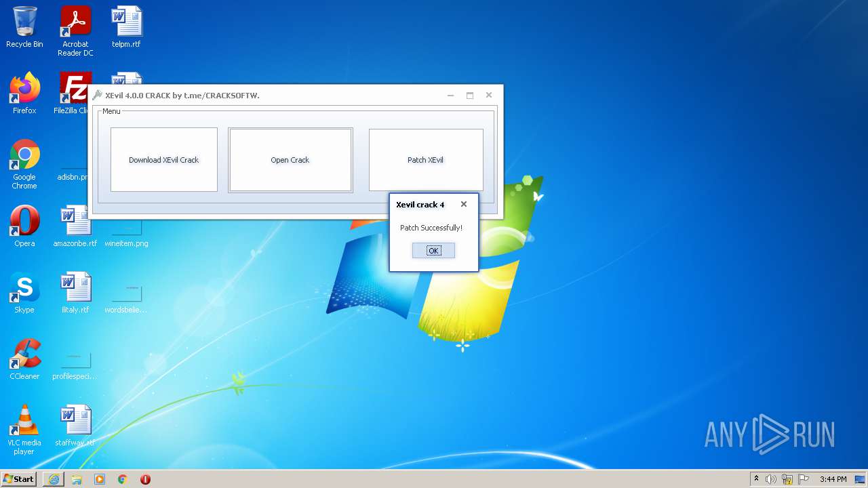
Task: Select the staffway.rtf desktop file
Action: click(75, 426)
